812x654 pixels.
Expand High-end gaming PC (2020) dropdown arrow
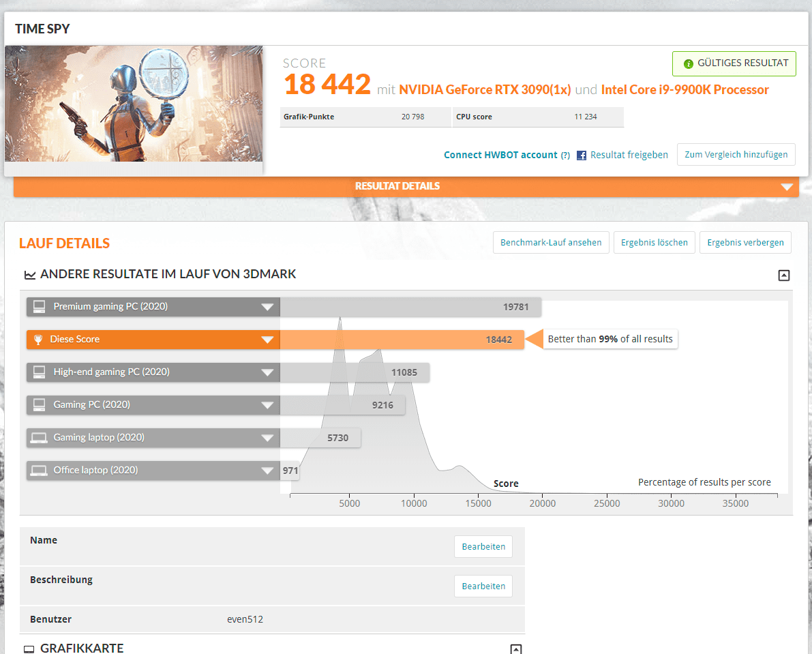tap(267, 372)
